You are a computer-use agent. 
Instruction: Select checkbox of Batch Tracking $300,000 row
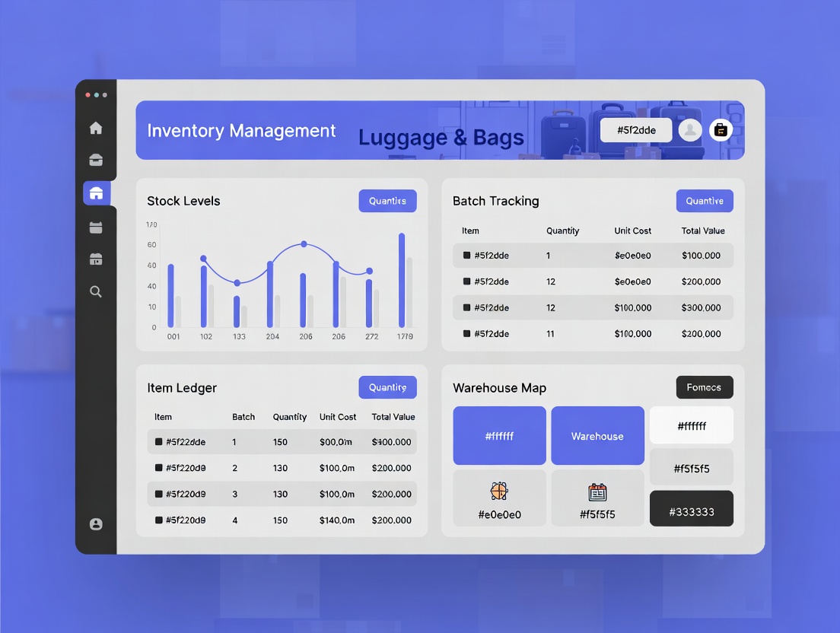pyautogui.click(x=466, y=308)
